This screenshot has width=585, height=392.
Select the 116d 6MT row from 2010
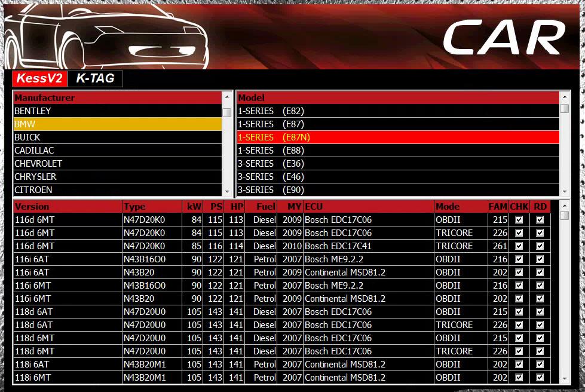[68, 246]
